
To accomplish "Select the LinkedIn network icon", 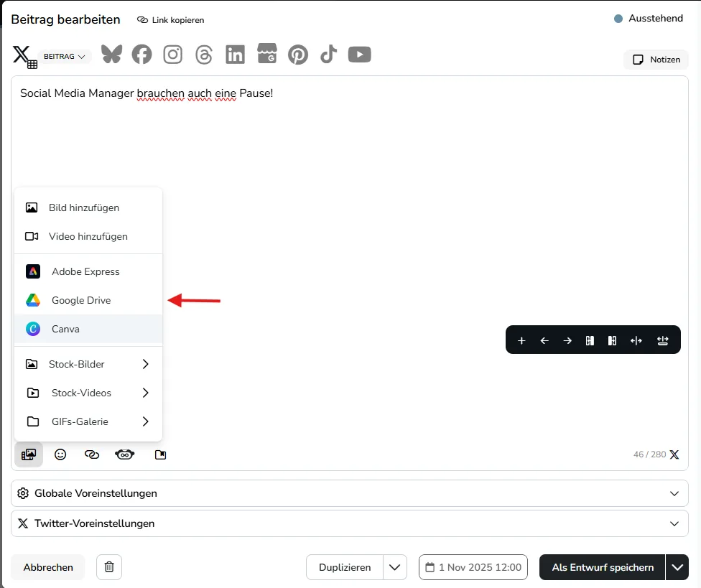I will pyautogui.click(x=235, y=54).
